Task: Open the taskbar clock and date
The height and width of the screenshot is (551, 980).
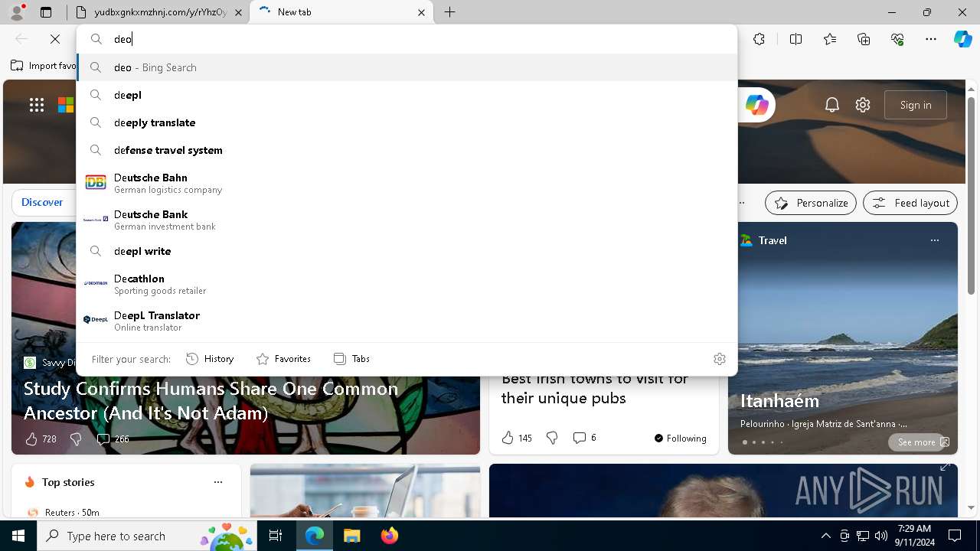Action: click(x=914, y=536)
